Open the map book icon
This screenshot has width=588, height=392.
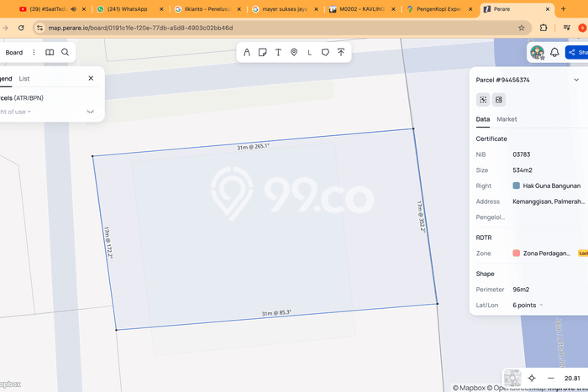(50, 53)
